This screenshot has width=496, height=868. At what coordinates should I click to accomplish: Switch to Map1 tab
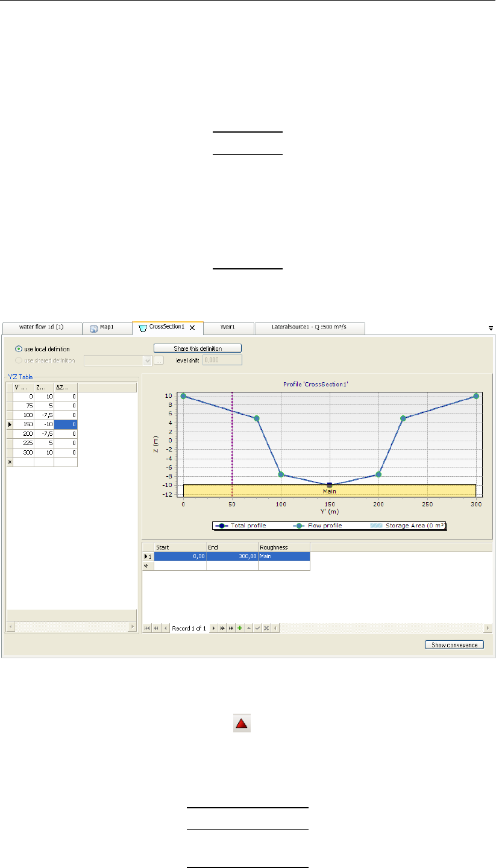tap(107, 328)
